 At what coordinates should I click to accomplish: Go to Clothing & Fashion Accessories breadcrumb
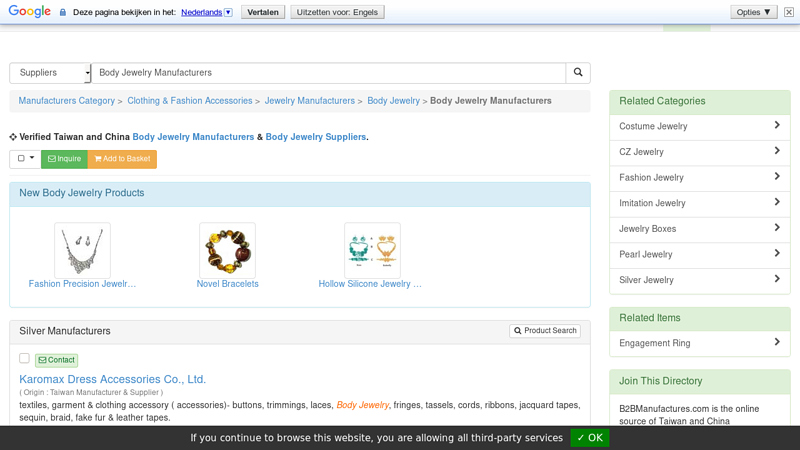click(x=189, y=101)
